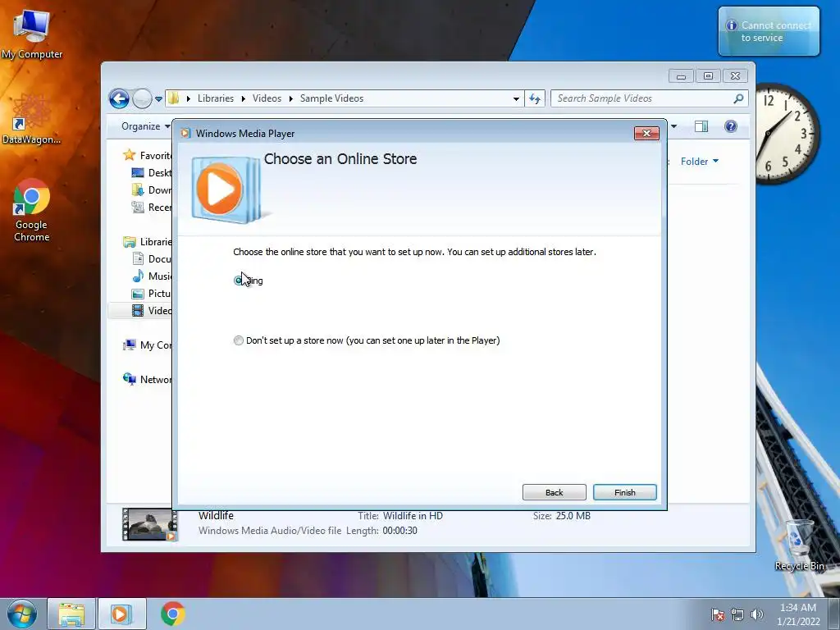Click Explorer forward navigation arrow
Viewport: 840px width, 630px height.
(142, 98)
